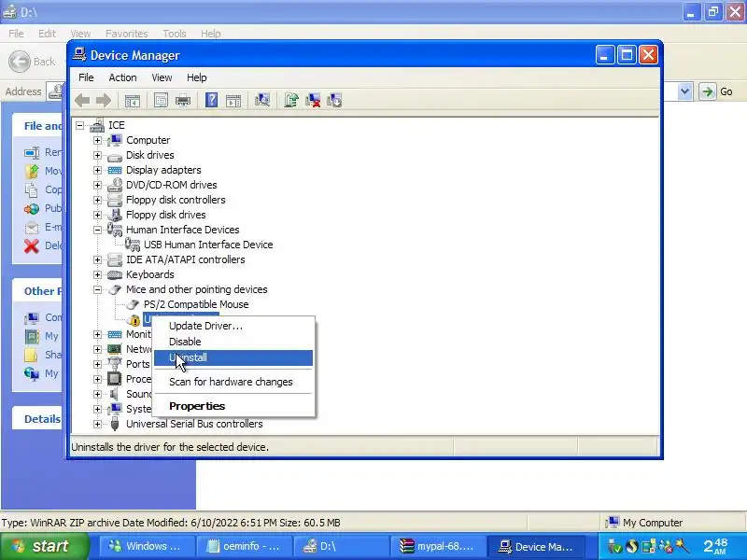
Task: Open the Device Manager View menu
Action: click(162, 77)
